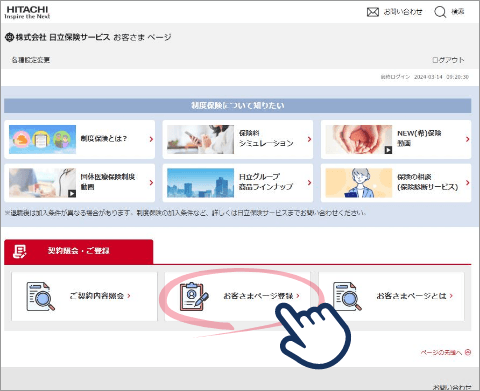Click the last login timestamp text
Viewport: 480px width, 391px height.
click(x=425, y=77)
